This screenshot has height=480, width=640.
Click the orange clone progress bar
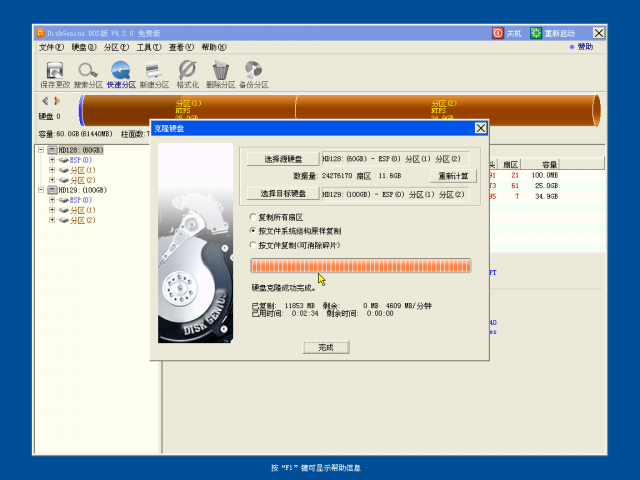[361, 266]
